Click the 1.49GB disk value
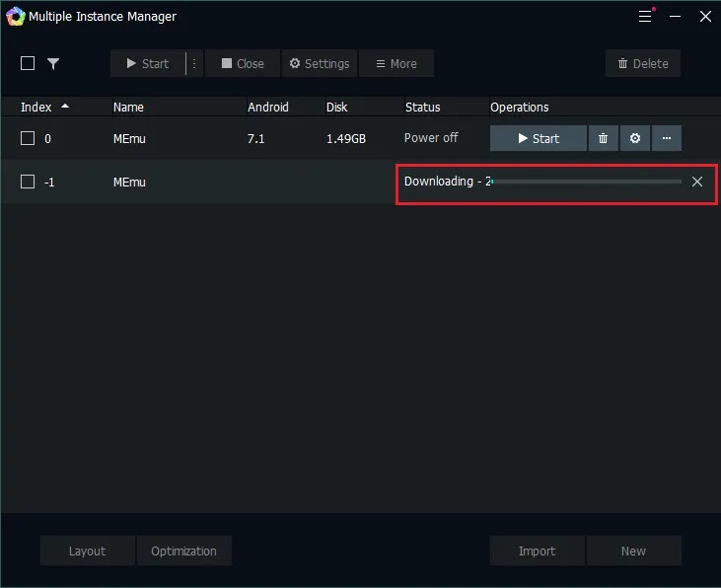 (346, 138)
